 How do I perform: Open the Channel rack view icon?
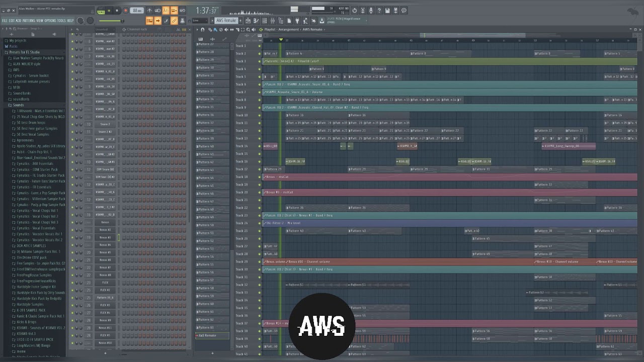point(264,21)
